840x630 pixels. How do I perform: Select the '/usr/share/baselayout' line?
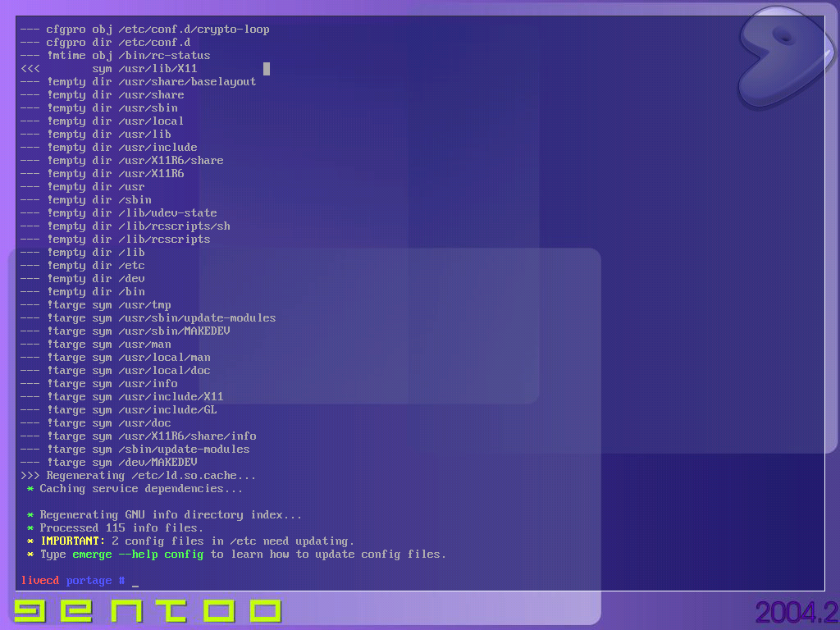pos(138,82)
